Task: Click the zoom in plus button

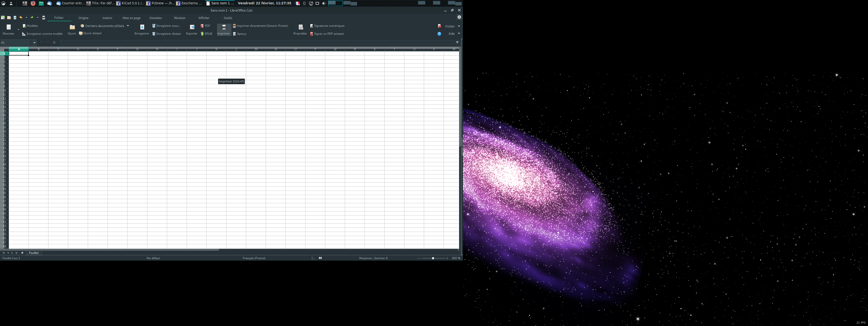Action: point(447,258)
